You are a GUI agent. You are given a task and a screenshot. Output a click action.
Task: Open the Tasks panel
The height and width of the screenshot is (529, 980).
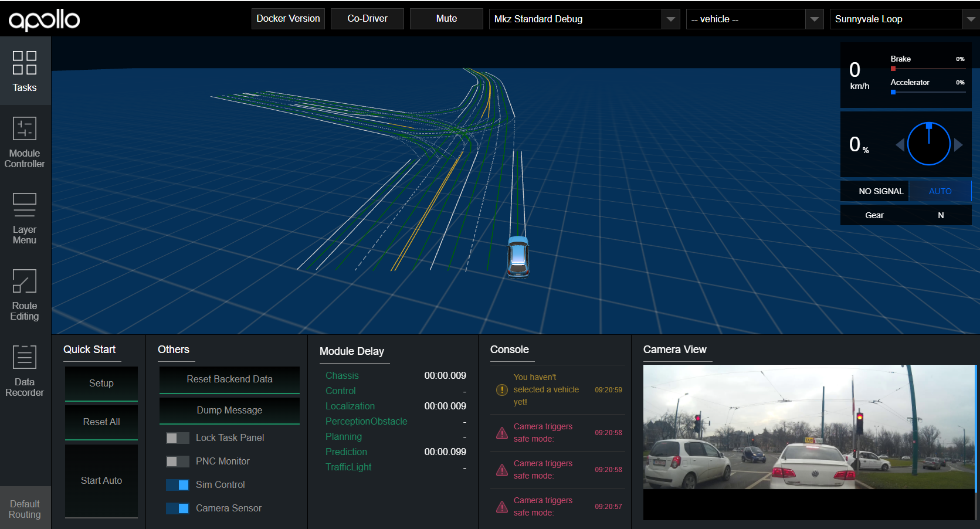point(24,71)
